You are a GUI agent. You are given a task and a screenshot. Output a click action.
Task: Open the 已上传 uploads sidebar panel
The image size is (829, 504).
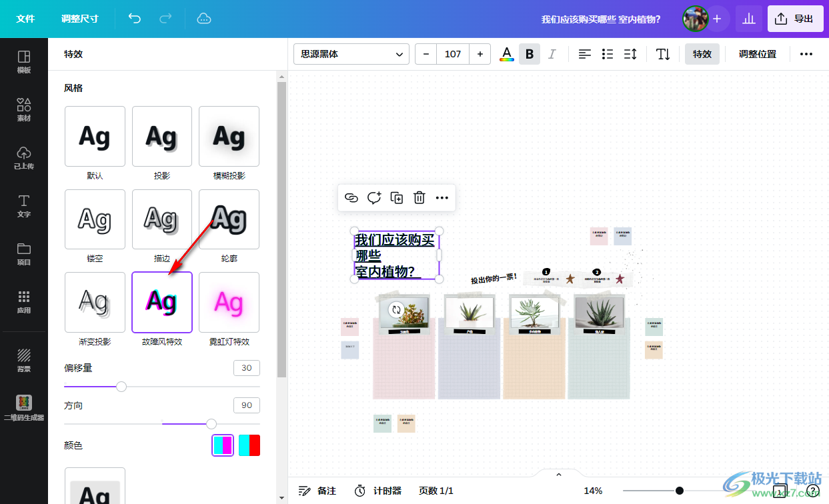coord(24,158)
